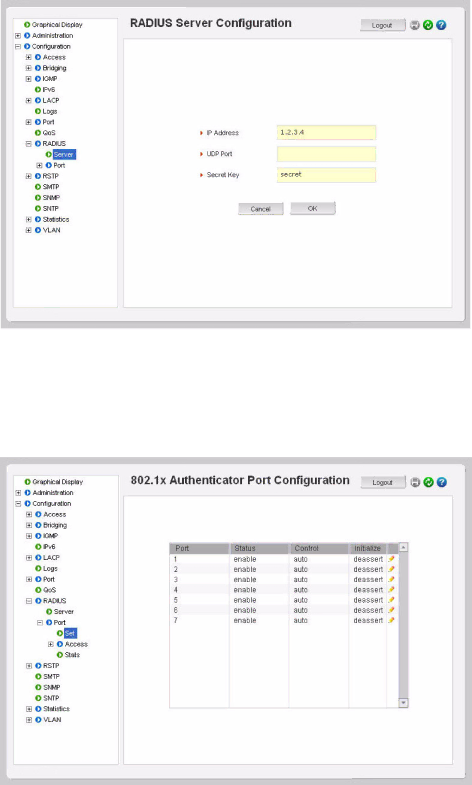Open the blue help icon in RADIUS Server panel

441,25
